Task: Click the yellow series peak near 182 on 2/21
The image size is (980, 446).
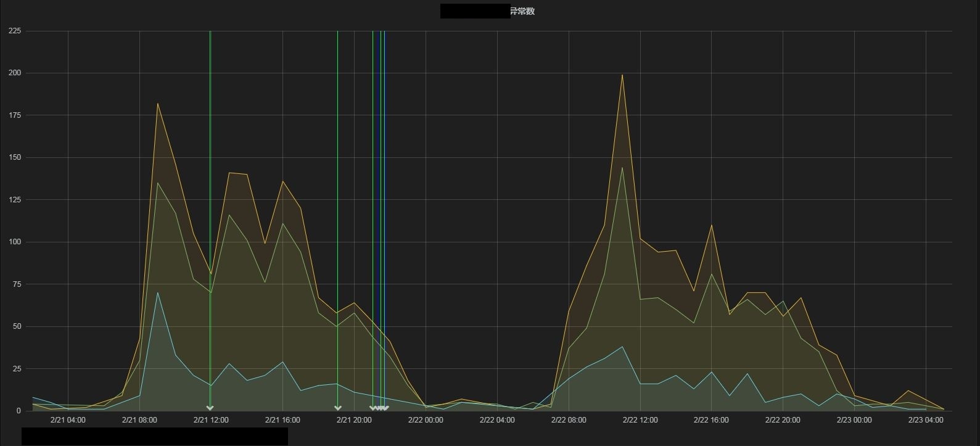Action: [x=157, y=104]
